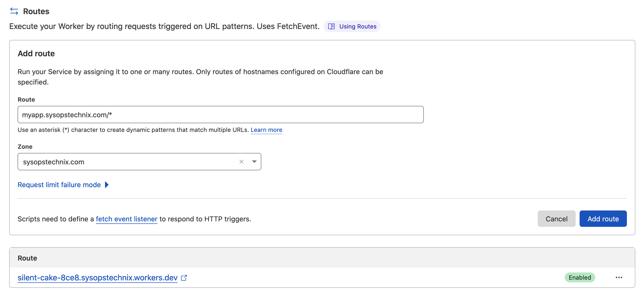Screen dimensions: 644x296
Task: Expand the Zone dropdown arrow
Action: (254, 162)
